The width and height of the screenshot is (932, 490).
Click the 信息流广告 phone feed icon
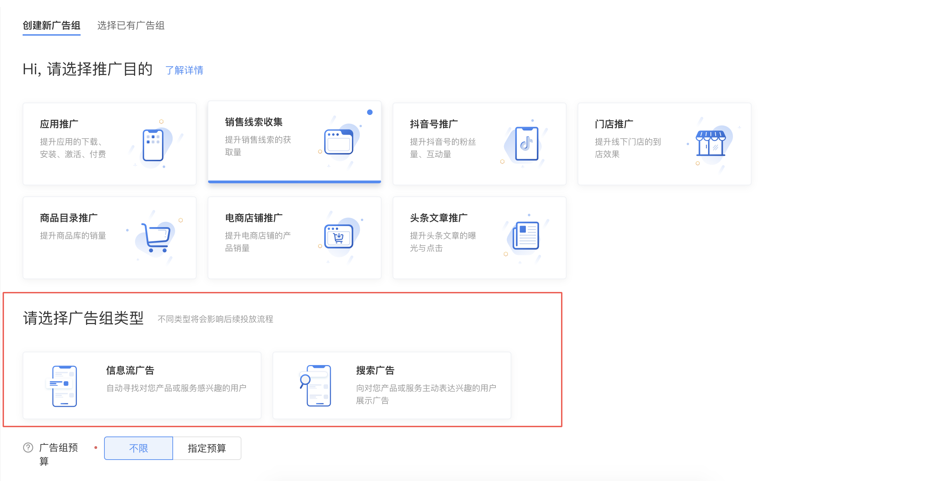(x=64, y=386)
